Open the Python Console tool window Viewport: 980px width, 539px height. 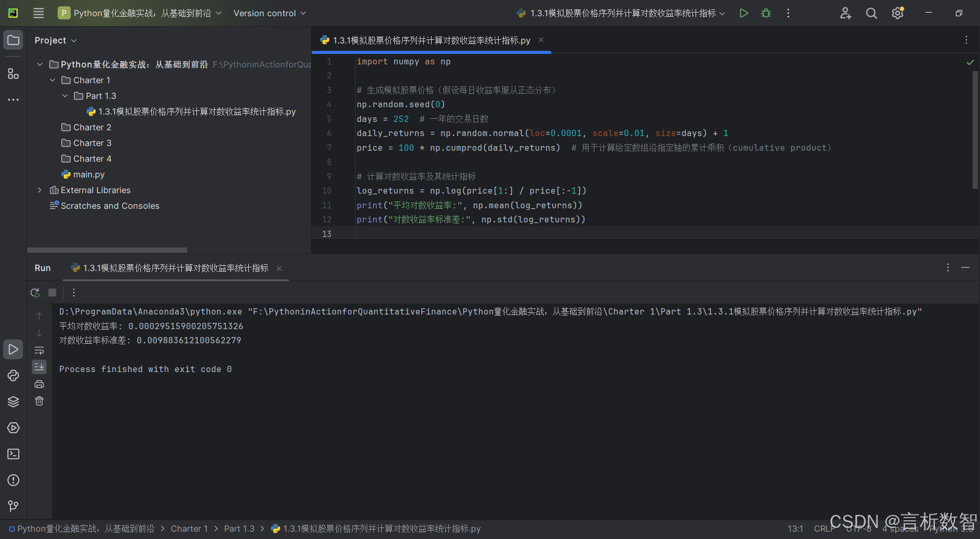pyautogui.click(x=13, y=375)
